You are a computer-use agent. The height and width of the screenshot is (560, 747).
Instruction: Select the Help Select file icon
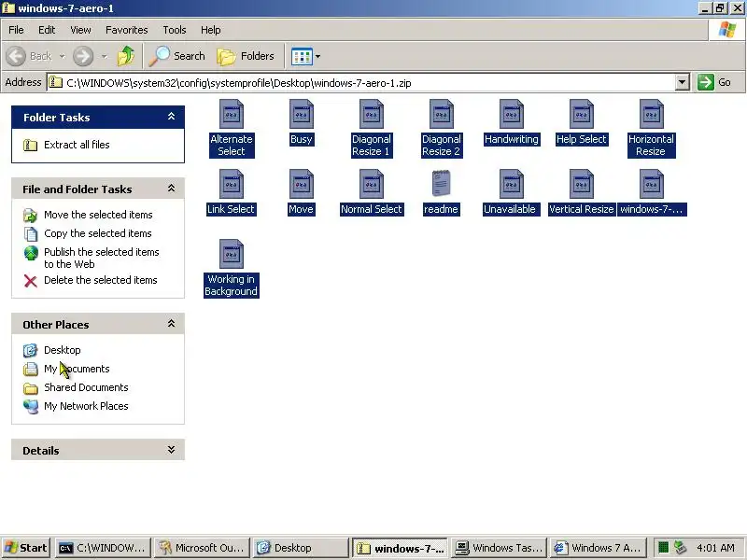pyautogui.click(x=582, y=114)
